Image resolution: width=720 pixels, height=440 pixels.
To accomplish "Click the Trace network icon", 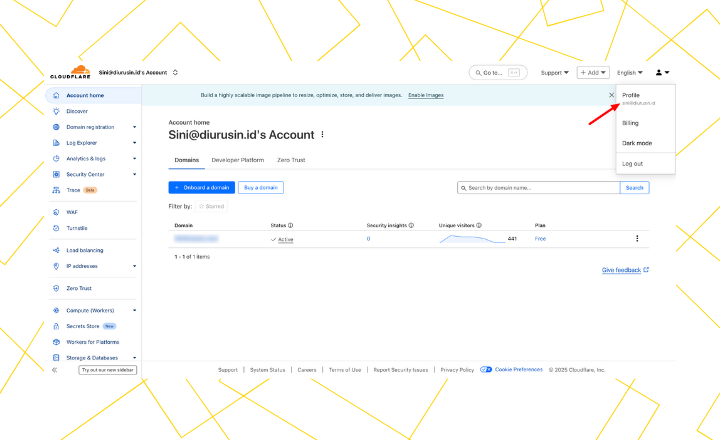I will coord(56,190).
